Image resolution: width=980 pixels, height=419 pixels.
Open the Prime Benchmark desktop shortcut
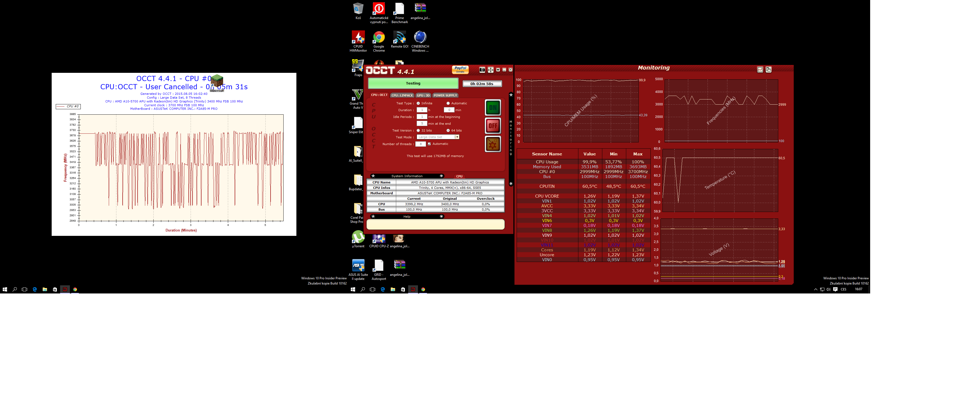tap(399, 13)
